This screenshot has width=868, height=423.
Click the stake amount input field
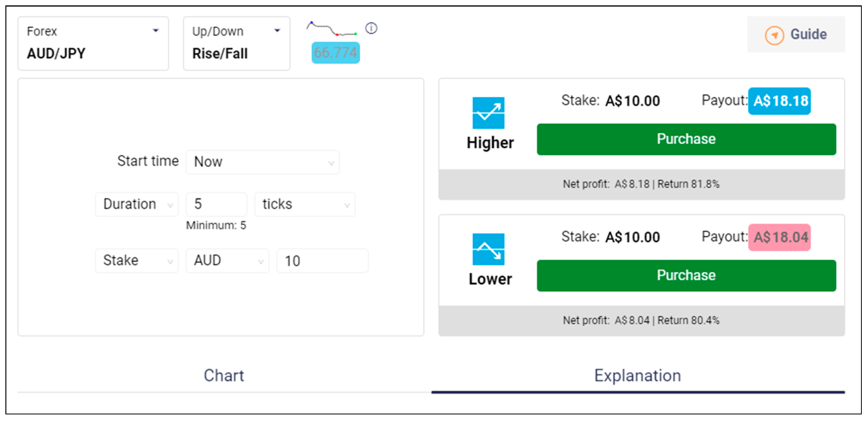pos(322,261)
